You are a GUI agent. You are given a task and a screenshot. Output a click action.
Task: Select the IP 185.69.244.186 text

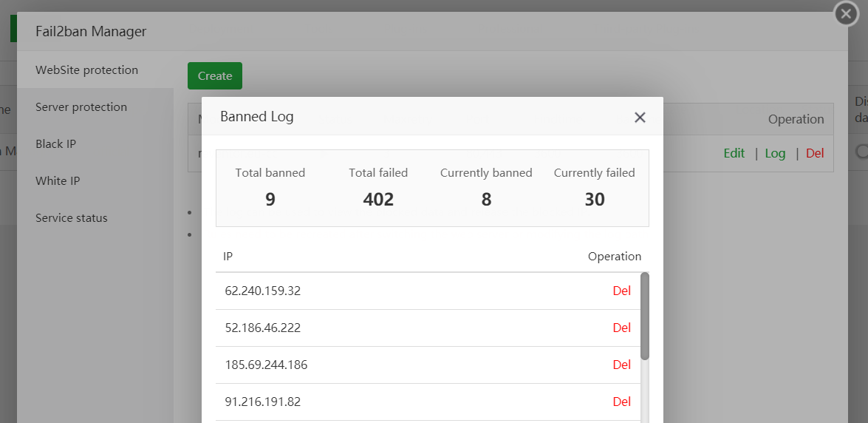[266, 365]
